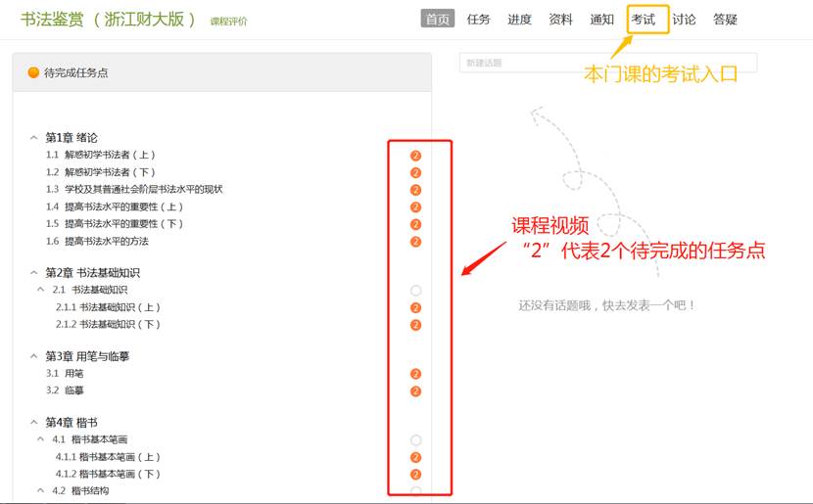
Task: Collapse the 第3章 用笔与临摹 chapter
Action: 33,356
